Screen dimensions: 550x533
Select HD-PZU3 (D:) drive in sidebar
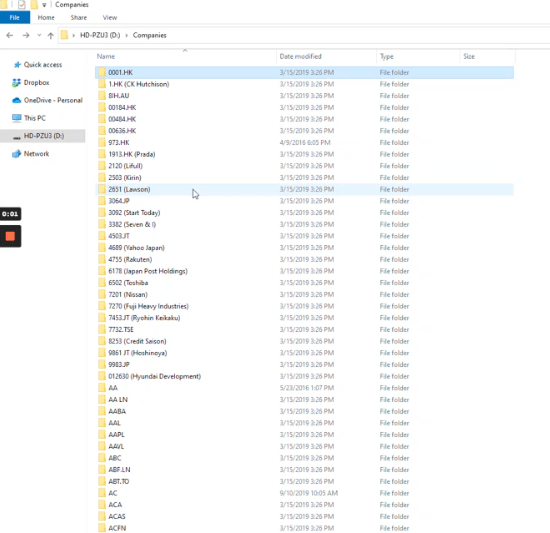43,136
